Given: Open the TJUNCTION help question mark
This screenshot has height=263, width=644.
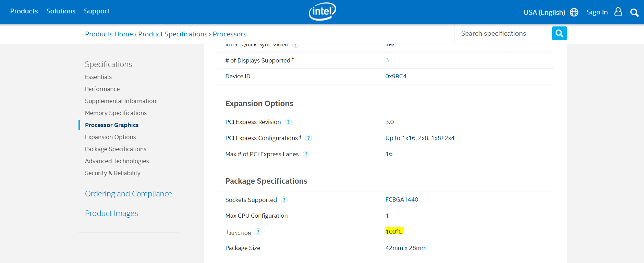Looking at the screenshot, I should click(x=258, y=232).
